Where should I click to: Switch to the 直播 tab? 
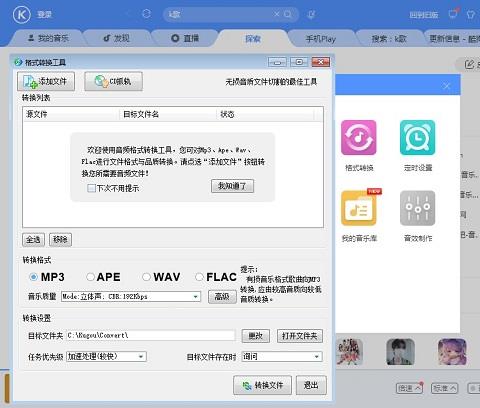point(185,38)
